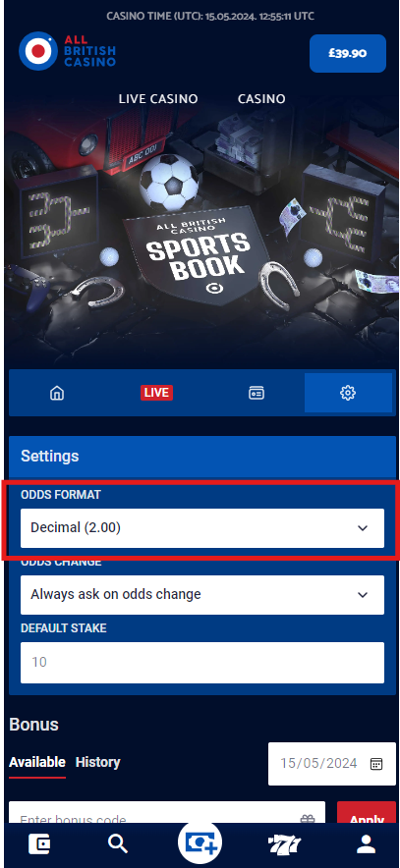Open the 777 slots icon
Viewport: 400px width, 868px height.
pyautogui.click(x=284, y=844)
